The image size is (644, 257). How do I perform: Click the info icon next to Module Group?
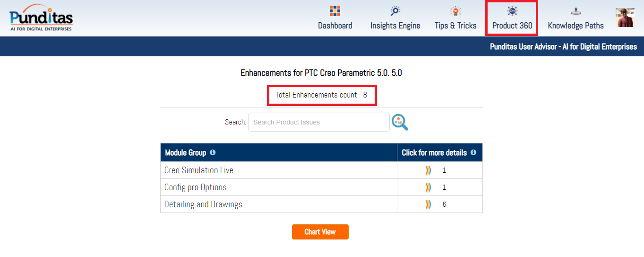tap(213, 152)
